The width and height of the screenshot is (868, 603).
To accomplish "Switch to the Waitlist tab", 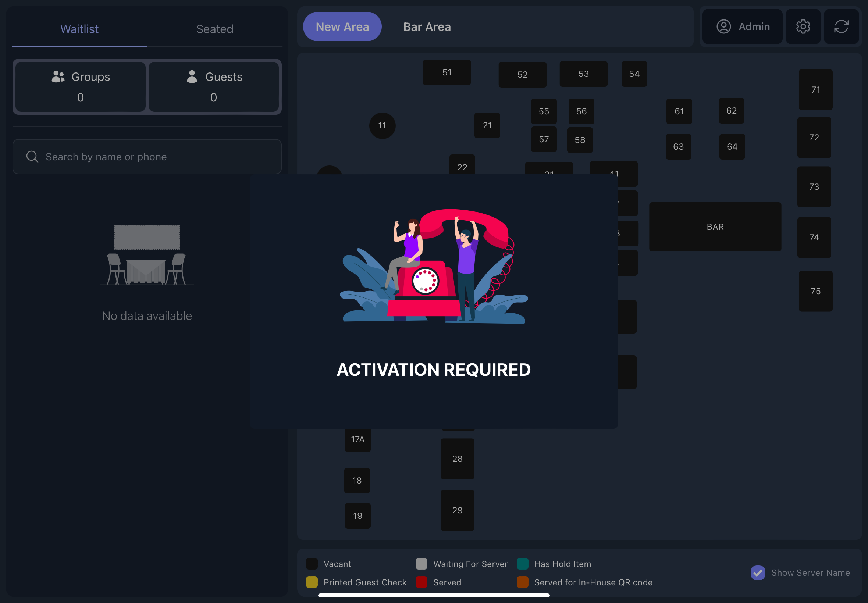I will pos(79,29).
